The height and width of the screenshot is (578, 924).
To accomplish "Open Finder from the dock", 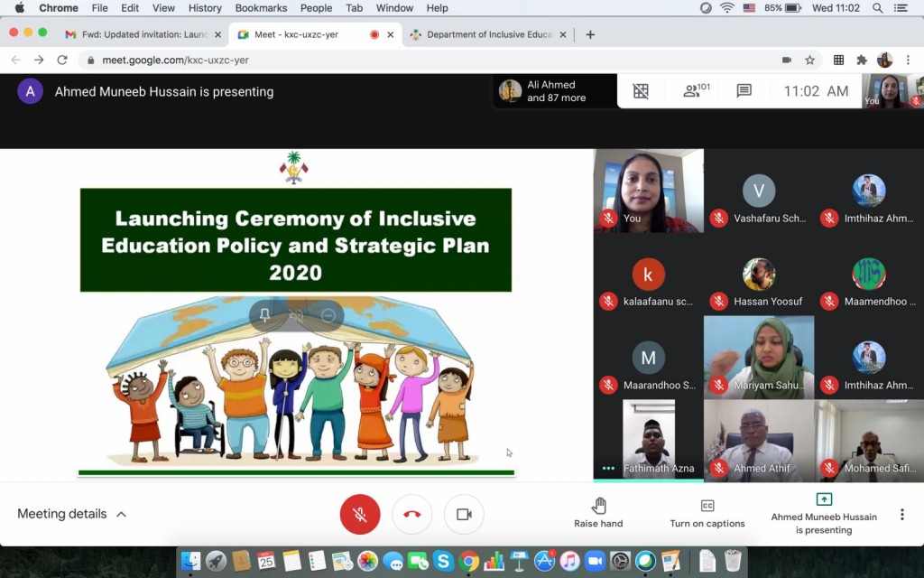I will 190,561.
